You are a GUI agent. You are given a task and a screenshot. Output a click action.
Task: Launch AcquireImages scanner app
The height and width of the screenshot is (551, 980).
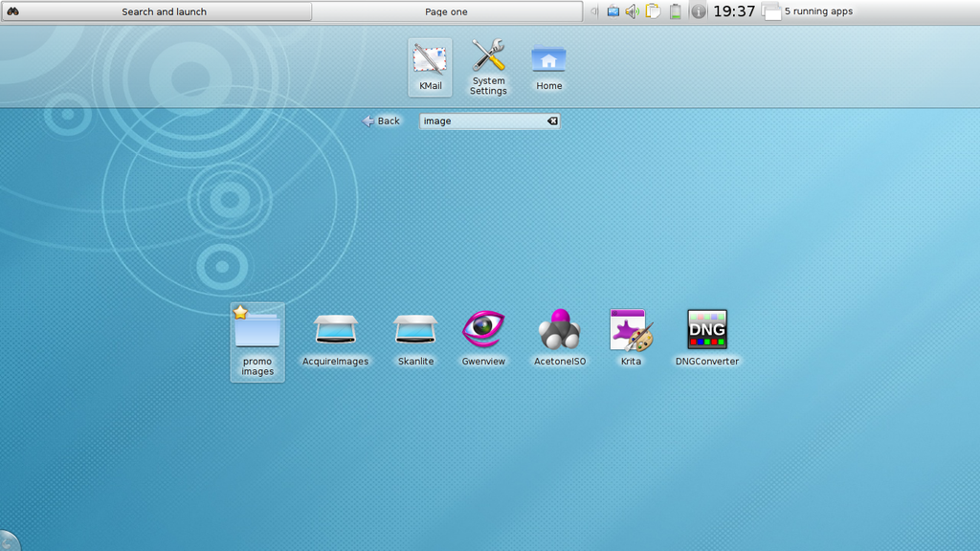pyautogui.click(x=335, y=337)
